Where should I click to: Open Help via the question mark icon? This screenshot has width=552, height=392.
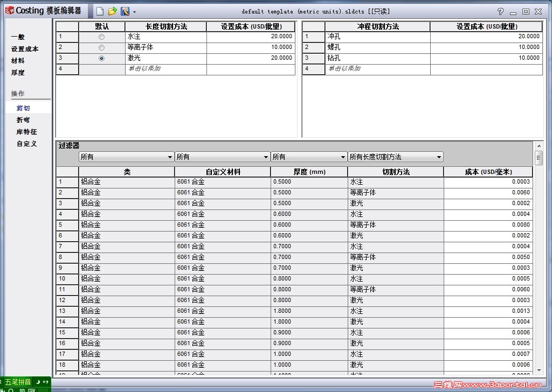[x=500, y=11]
